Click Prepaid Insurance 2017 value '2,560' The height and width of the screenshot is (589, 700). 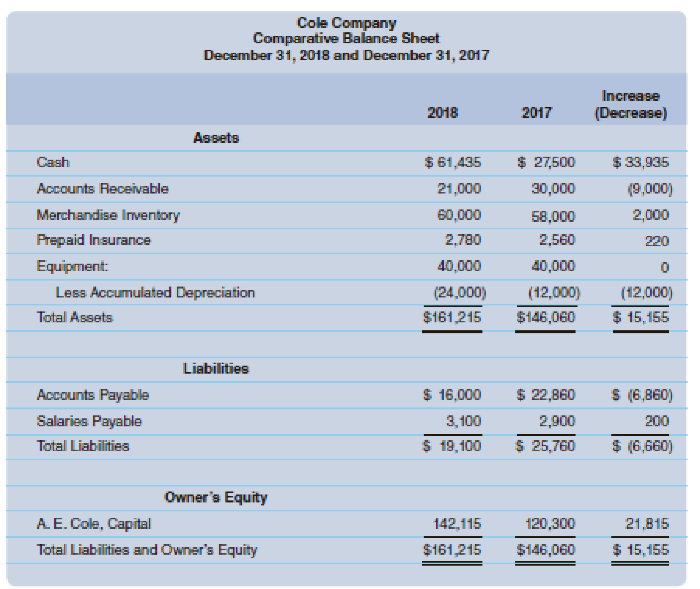557,240
